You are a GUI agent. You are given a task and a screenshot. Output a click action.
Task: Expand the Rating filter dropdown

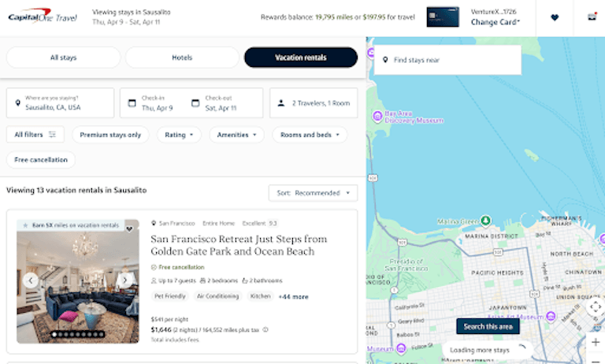[179, 135]
